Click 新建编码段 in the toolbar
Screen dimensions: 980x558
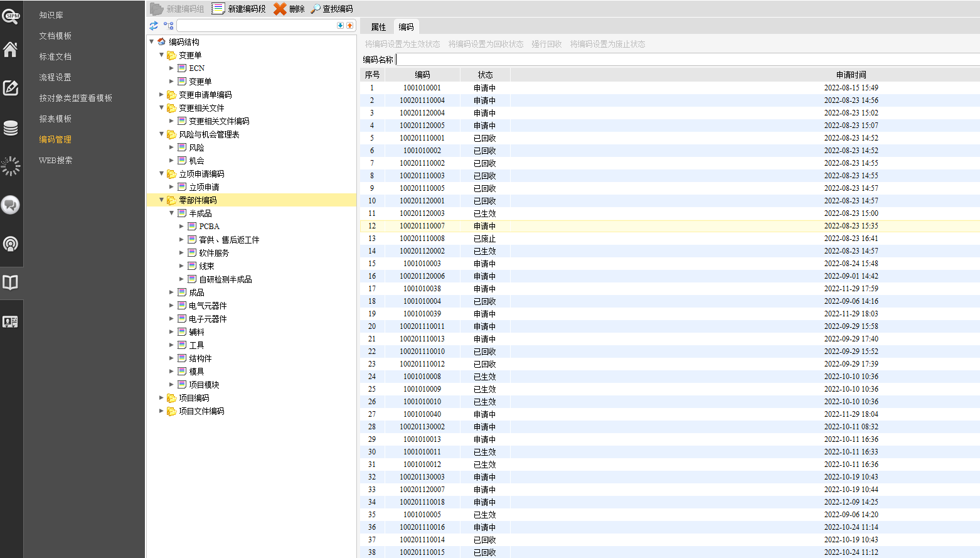coord(239,9)
